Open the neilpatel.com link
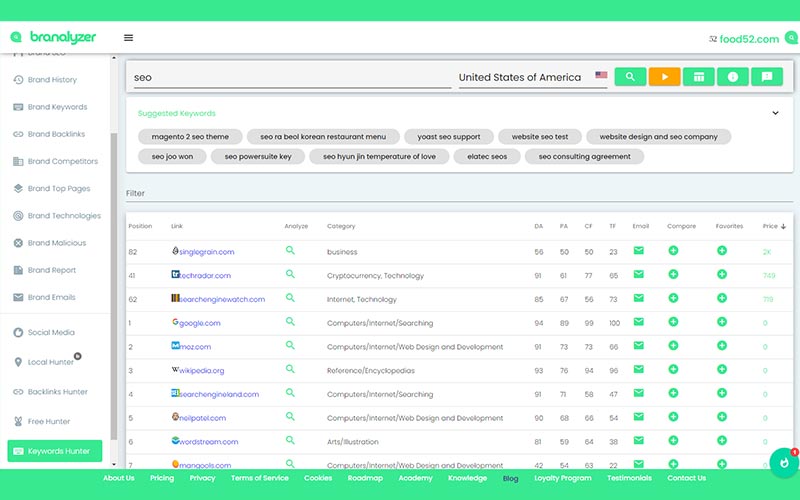Image resolution: width=800 pixels, height=500 pixels. pos(202,418)
